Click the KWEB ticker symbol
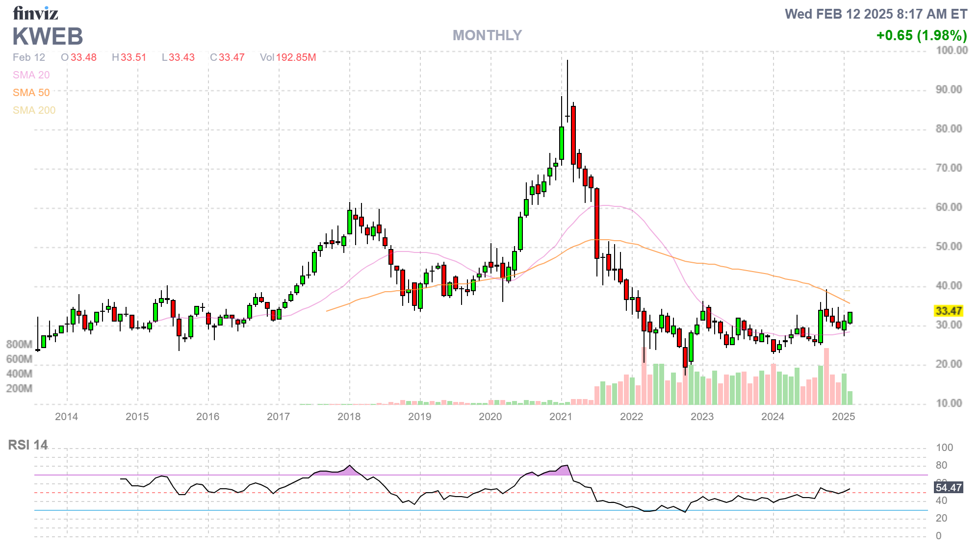Screen dimensions: 980x551 tap(48, 37)
